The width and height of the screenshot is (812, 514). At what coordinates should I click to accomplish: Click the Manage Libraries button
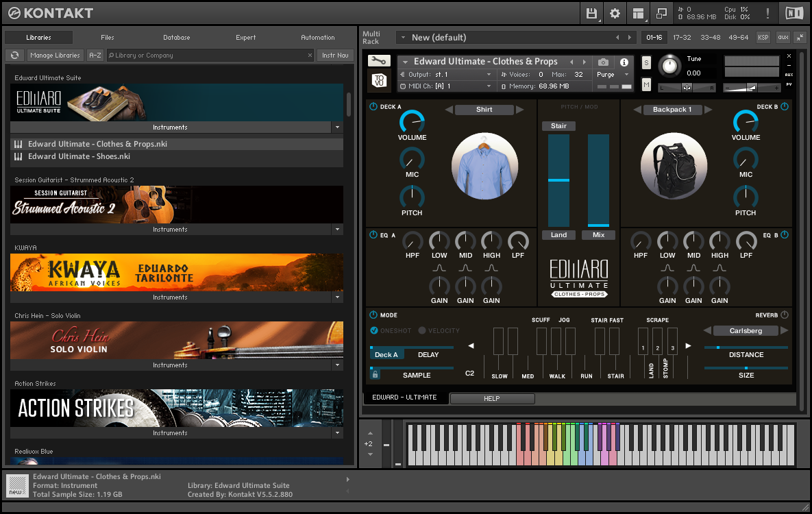pos(55,55)
